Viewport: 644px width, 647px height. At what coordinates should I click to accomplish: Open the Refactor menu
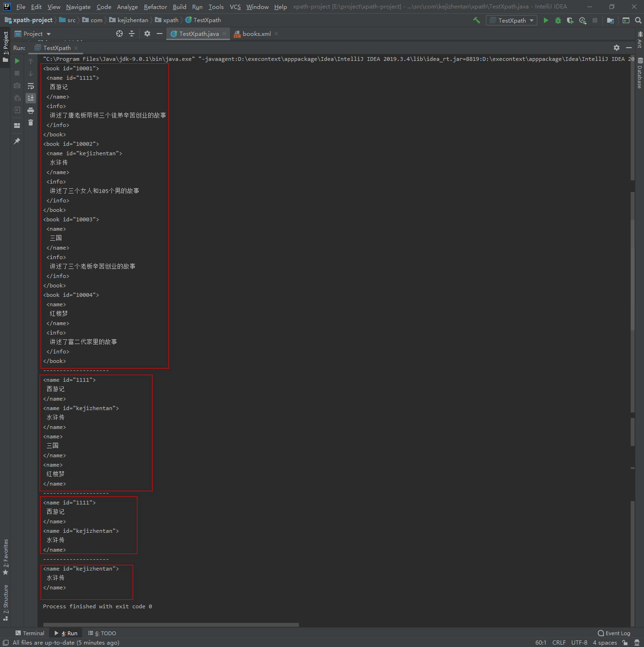coord(155,7)
